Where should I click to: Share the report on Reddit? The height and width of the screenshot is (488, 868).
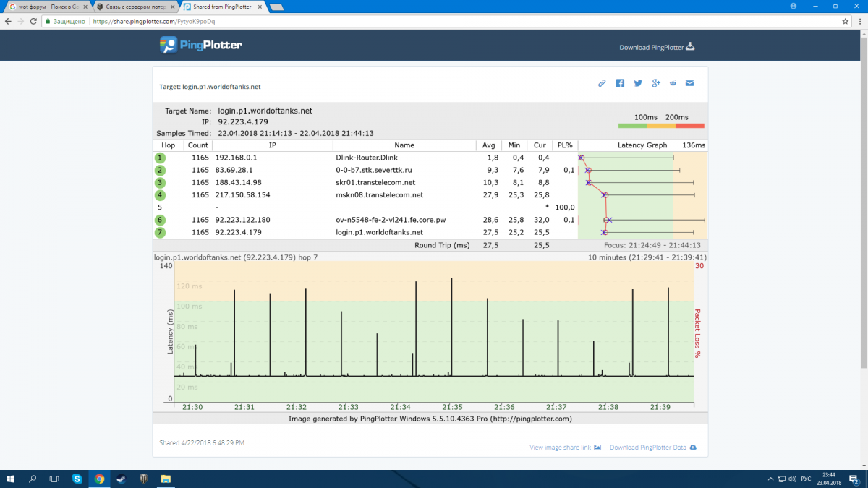point(673,83)
